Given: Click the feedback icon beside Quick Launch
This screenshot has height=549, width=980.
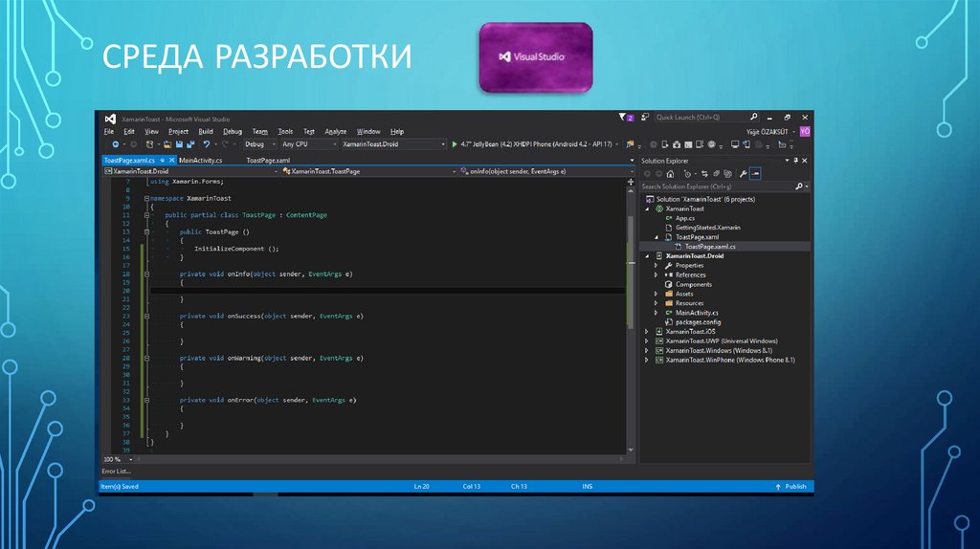Looking at the screenshot, I should tap(645, 117).
